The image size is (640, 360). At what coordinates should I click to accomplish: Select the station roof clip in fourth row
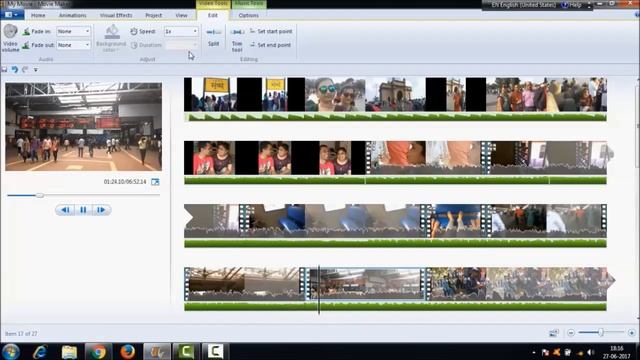(244, 284)
